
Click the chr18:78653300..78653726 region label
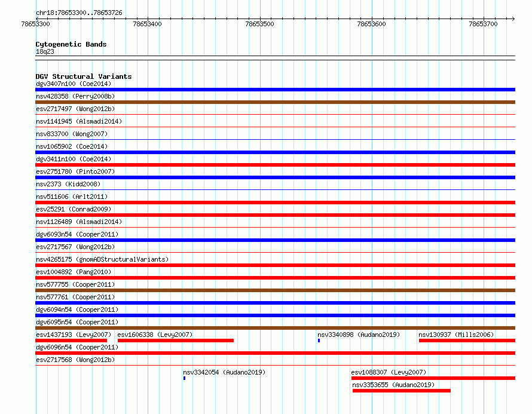click(79, 13)
